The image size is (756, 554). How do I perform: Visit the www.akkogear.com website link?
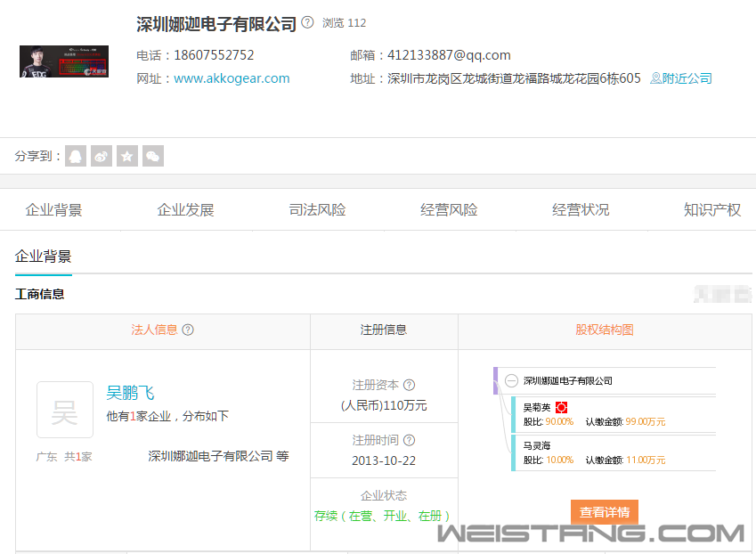(232, 78)
